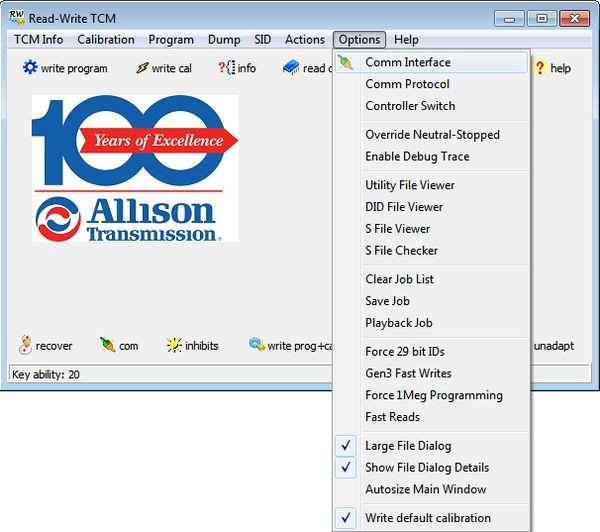
Task: Click the Allison Transmission logo image
Action: point(135,168)
